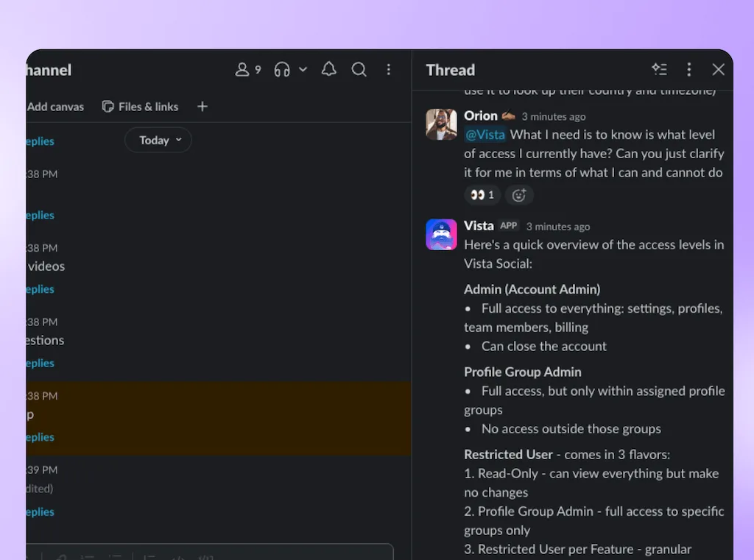Open the channel's more options menu

coord(389,70)
